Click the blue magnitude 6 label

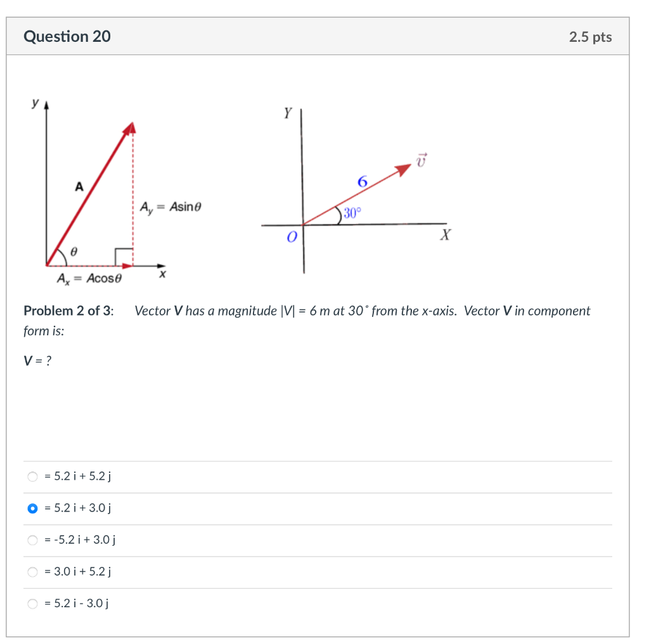pos(362,181)
